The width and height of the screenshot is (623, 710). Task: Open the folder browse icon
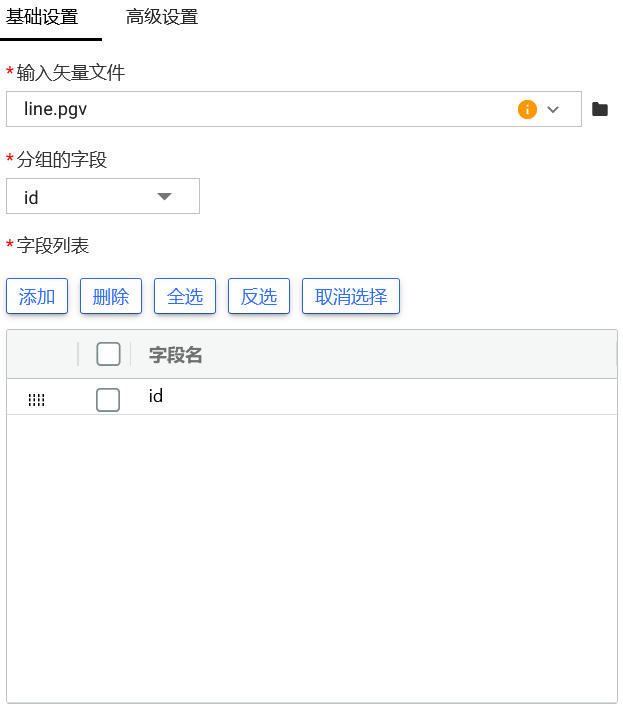(600, 109)
